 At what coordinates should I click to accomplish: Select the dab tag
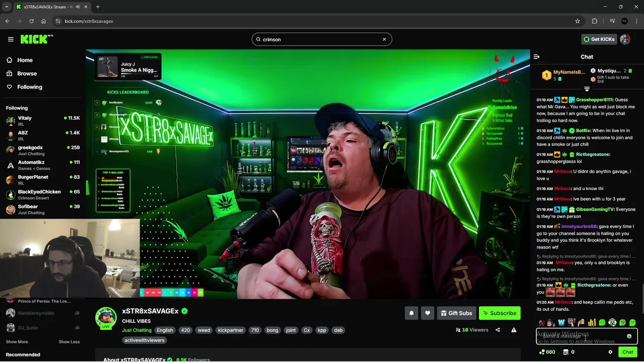tap(338, 330)
